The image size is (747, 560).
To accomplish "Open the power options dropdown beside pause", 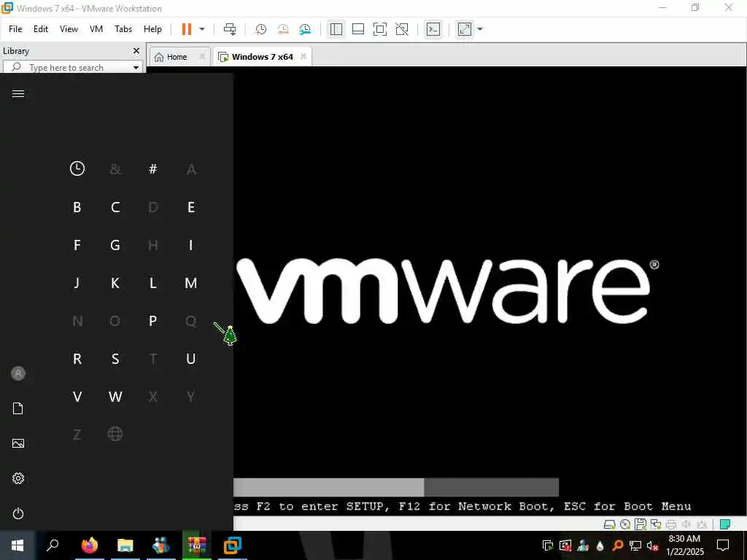I will click(x=202, y=29).
